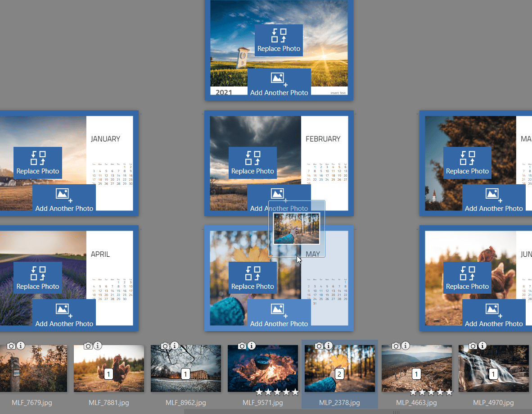This screenshot has width=532, height=414.
Task: Select the MLF_7679.jpg thumbnail
Action: (x=33, y=369)
